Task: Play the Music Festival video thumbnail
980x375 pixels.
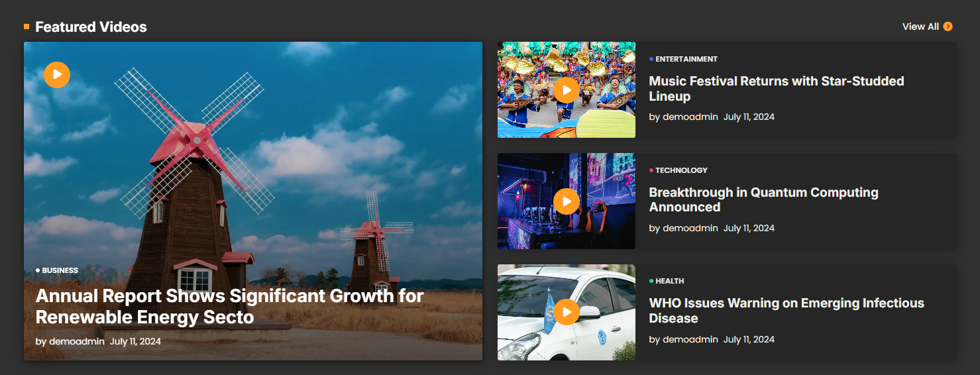Action: (x=567, y=90)
